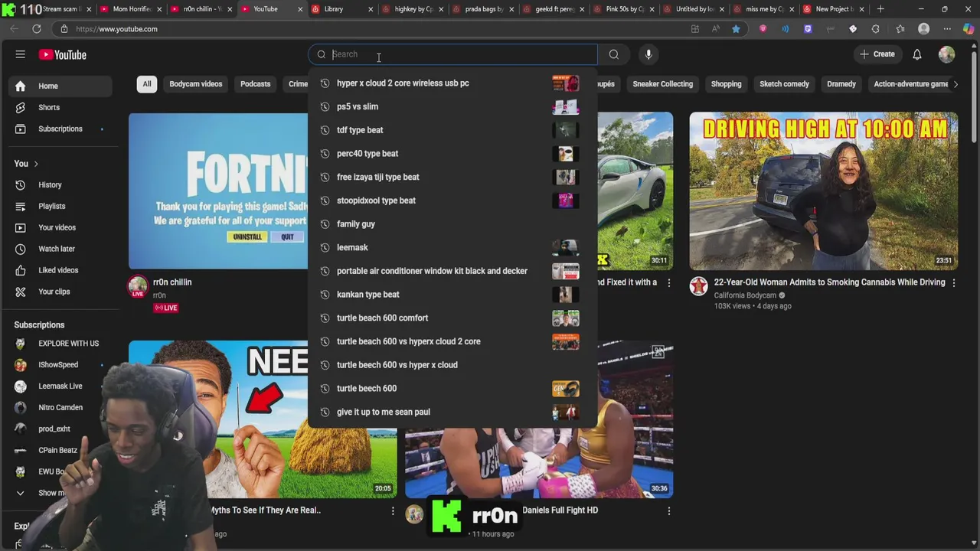This screenshot has height=551, width=980.
Task: Switch to the Library browser tab
Action: (342, 9)
